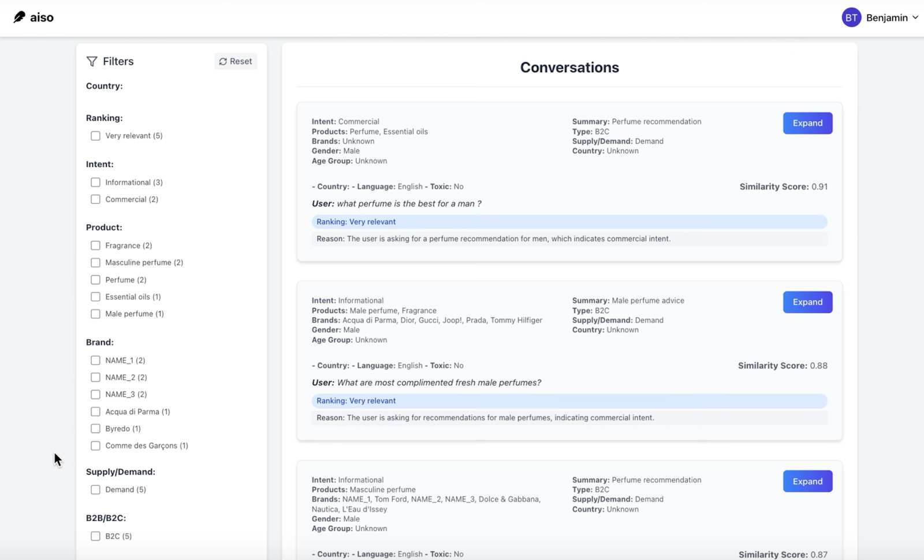Check the Perfume (2) product filter
The height and width of the screenshot is (560, 924).
pyautogui.click(x=95, y=280)
